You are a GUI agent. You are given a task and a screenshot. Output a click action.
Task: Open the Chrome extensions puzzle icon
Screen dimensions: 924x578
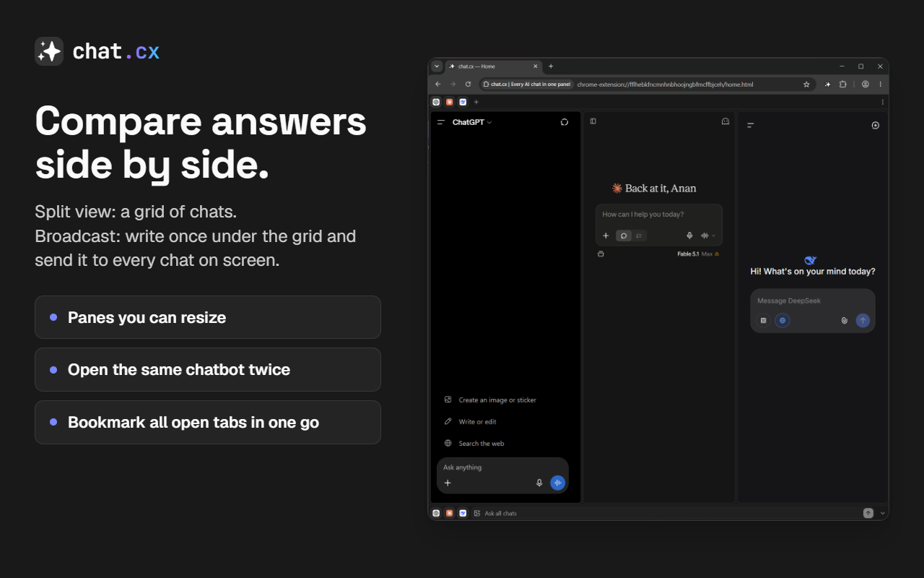pyautogui.click(x=842, y=85)
